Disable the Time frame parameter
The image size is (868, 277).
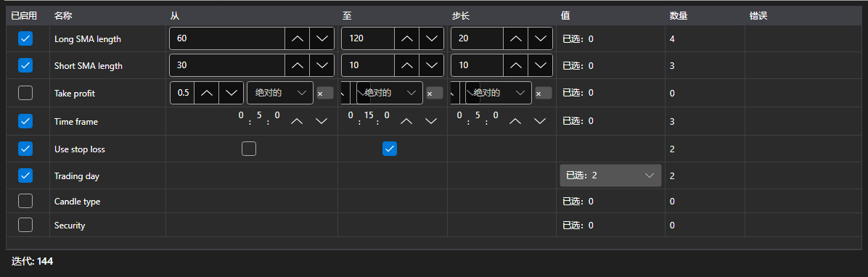coord(25,120)
